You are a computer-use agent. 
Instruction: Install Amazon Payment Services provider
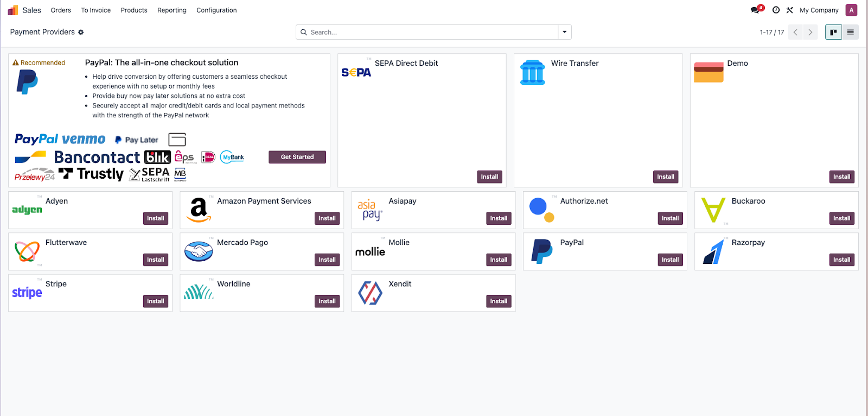327,218
